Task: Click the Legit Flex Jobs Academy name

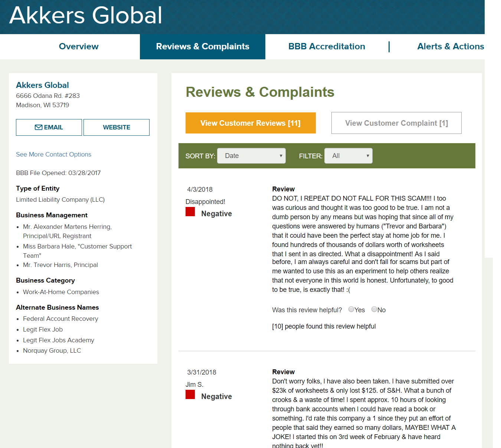Action: (59, 340)
